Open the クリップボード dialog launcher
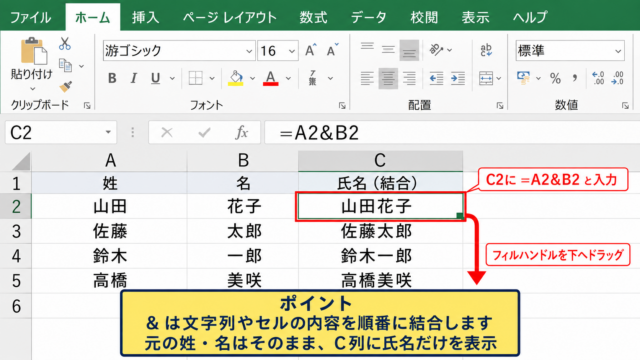Viewport: 640px width, 360px height. (87, 106)
